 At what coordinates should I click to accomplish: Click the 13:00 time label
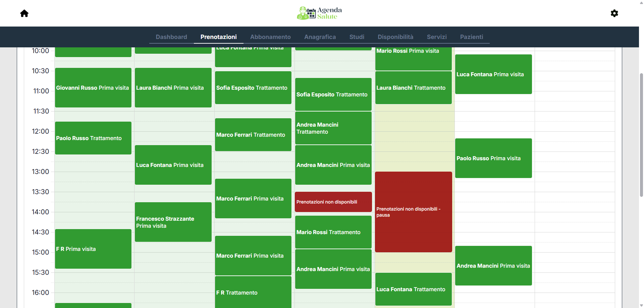(41, 172)
